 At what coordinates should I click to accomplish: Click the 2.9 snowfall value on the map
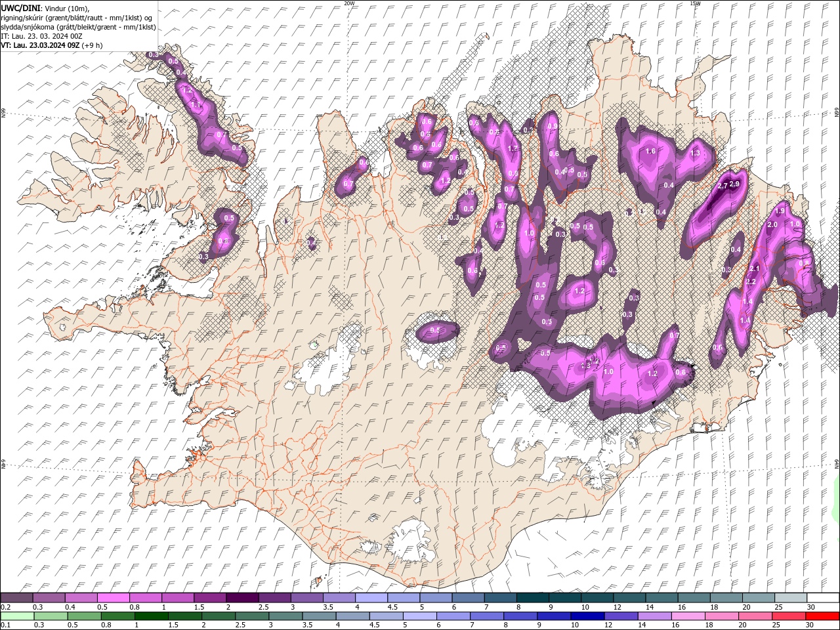734,184
